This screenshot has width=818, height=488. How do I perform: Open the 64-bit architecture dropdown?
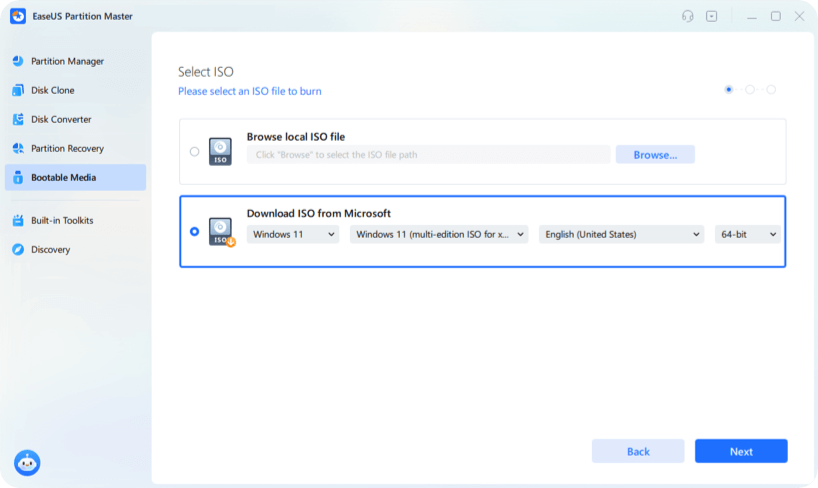click(748, 234)
